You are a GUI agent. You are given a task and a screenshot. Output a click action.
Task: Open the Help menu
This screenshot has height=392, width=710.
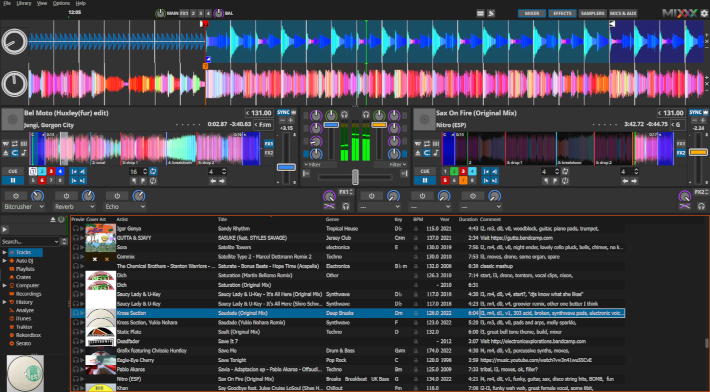81,3
